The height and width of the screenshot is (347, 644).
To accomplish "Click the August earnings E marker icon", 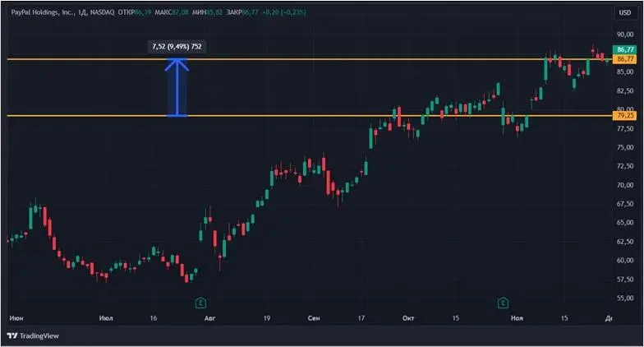I will pos(200,303).
